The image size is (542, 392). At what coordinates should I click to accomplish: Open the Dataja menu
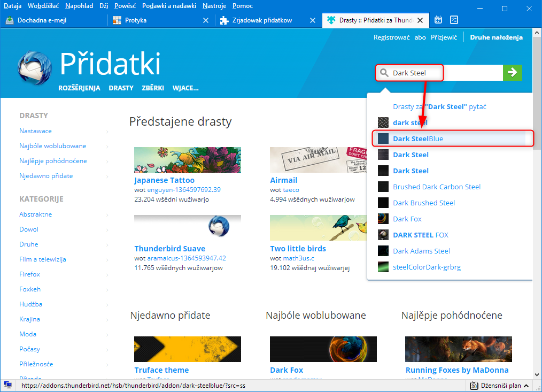click(12, 6)
